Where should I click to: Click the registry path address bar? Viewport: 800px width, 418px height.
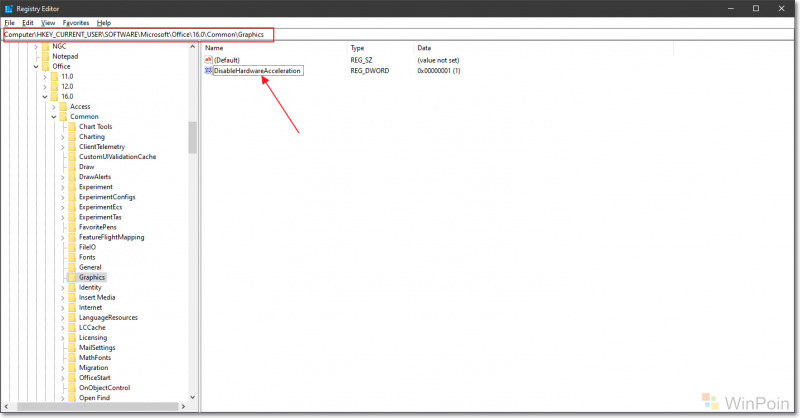point(398,34)
